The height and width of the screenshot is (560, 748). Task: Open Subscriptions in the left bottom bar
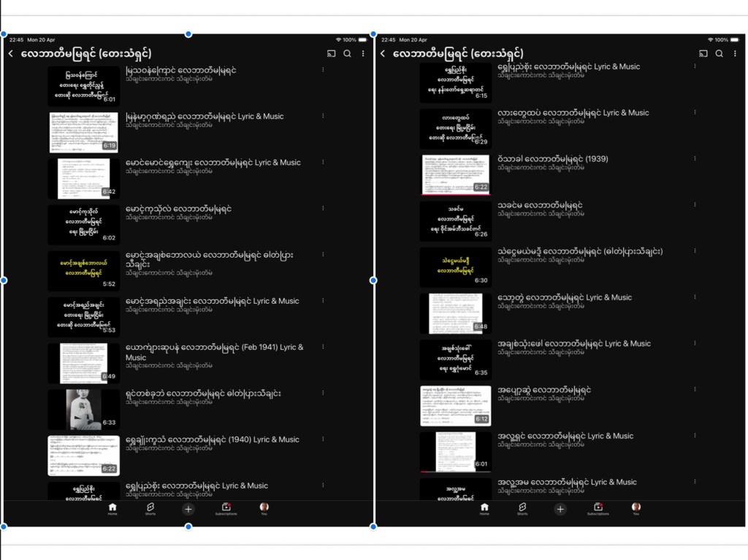click(x=226, y=508)
